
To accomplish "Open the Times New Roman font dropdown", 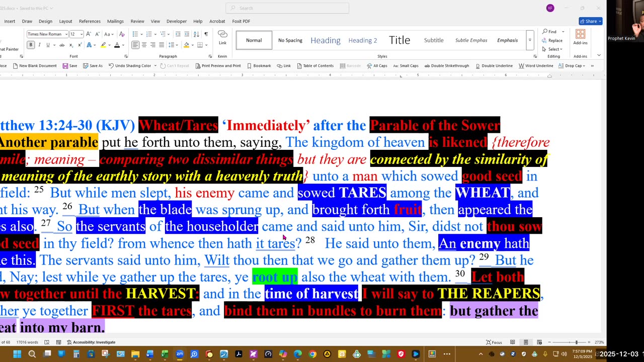I will pyautogui.click(x=66, y=34).
